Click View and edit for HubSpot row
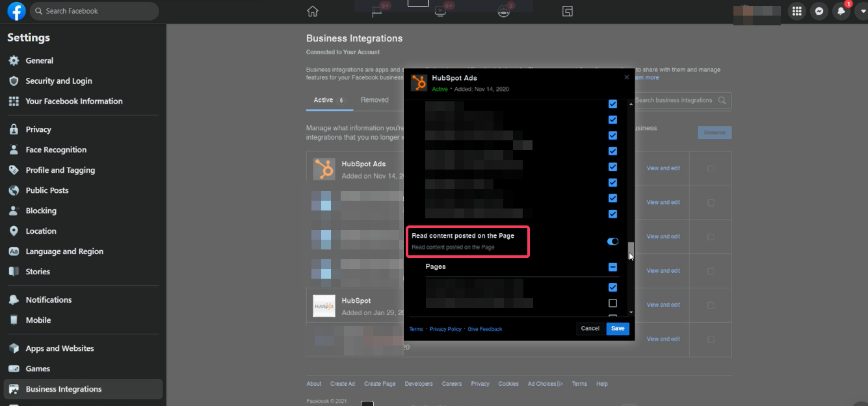The height and width of the screenshot is (406, 868). click(663, 305)
